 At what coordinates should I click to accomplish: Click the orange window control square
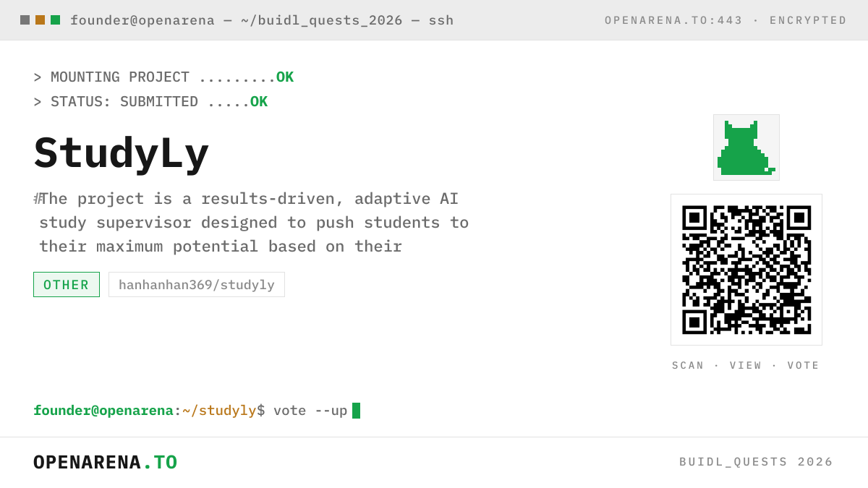point(40,20)
